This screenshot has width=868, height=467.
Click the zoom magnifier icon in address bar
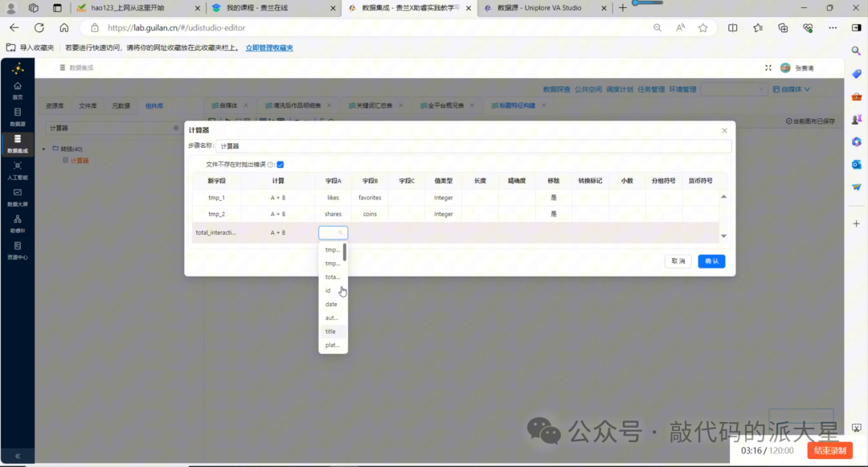coord(657,27)
